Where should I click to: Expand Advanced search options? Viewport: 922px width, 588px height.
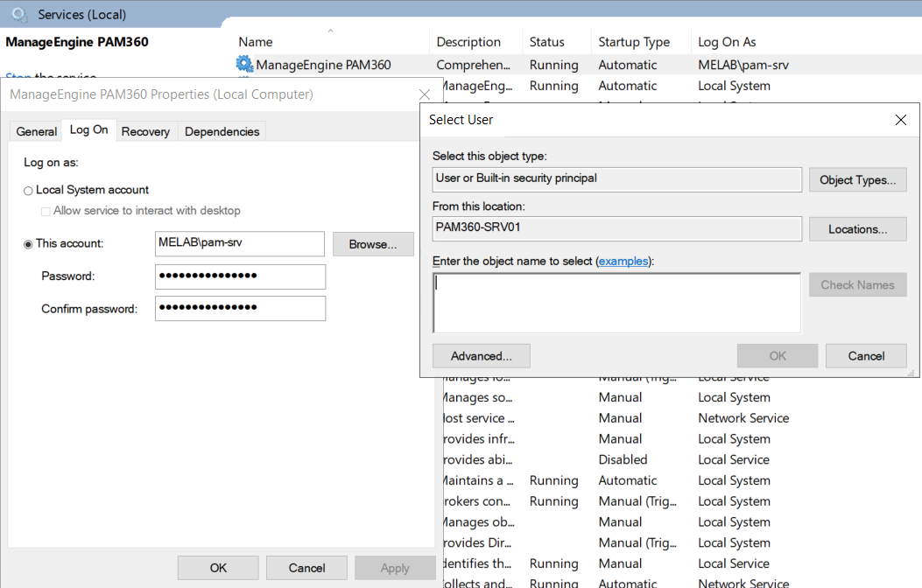click(481, 356)
